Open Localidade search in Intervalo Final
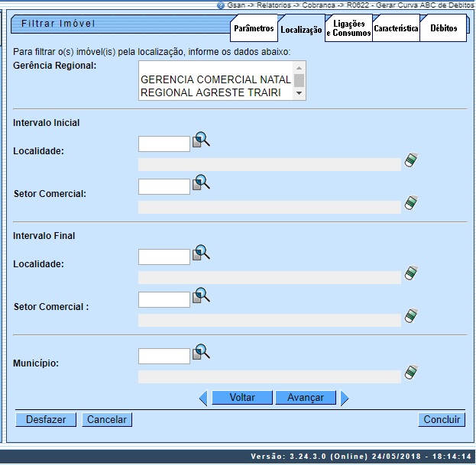Viewport: 476px width, 465px height. click(x=201, y=253)
